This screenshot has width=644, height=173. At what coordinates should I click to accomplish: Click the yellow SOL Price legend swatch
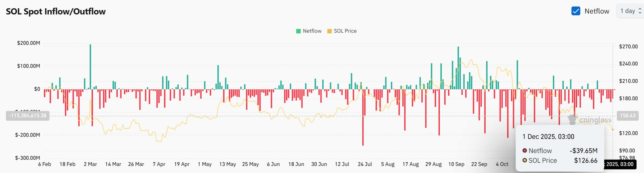(x=329, y=31)
